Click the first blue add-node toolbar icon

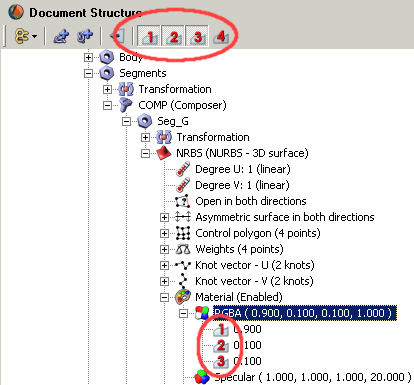pos(61,36)
